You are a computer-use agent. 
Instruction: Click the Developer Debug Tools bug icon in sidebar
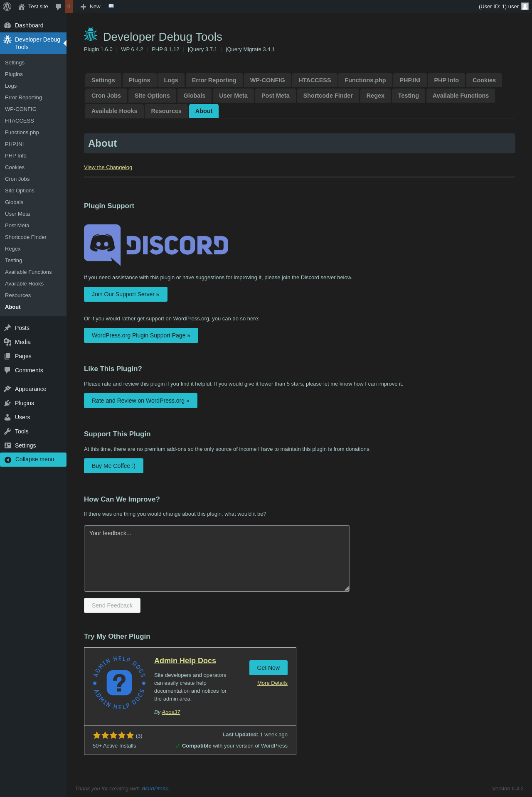[7, 40]
